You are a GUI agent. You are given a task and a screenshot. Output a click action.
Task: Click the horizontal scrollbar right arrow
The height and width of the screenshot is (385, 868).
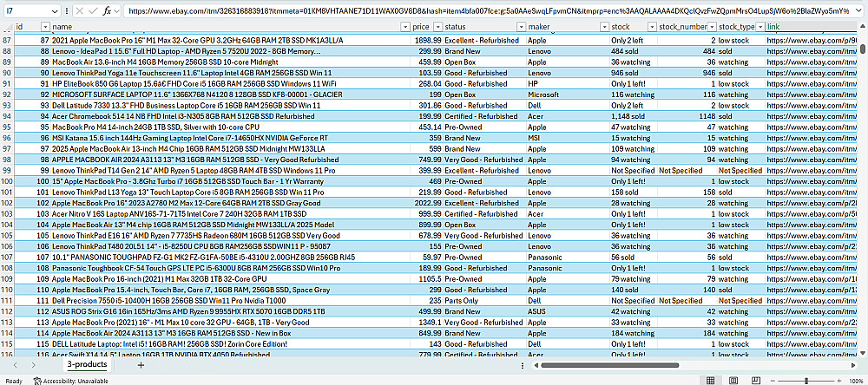852,365
